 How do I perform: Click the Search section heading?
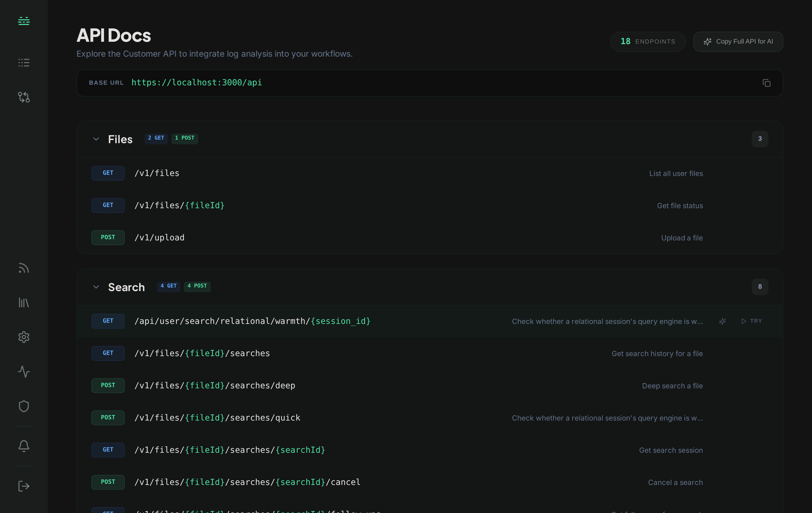pyautogui.click(x=127, y=287)
